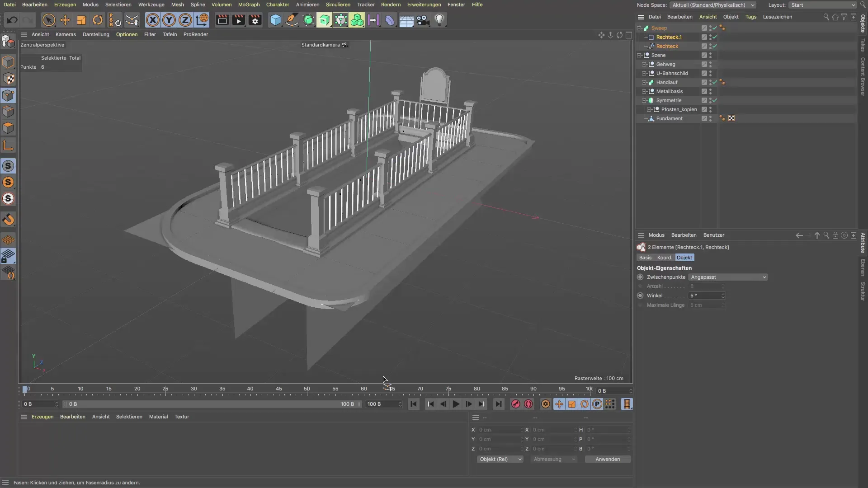The height and width of the screenshot is (488, 868).
Task: Collapse the Szene group
Action: coord(639,55)
